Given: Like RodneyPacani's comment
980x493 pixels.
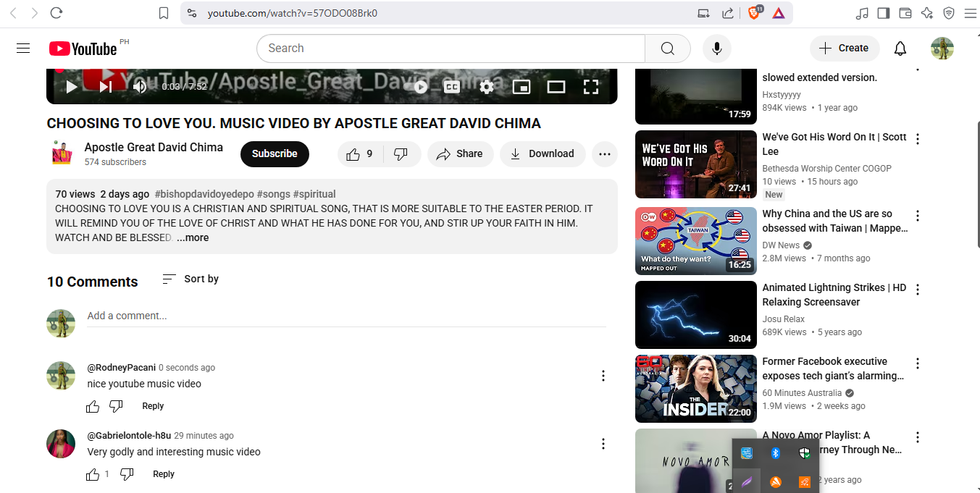Looking at the screenshot, I should [93, 406].
